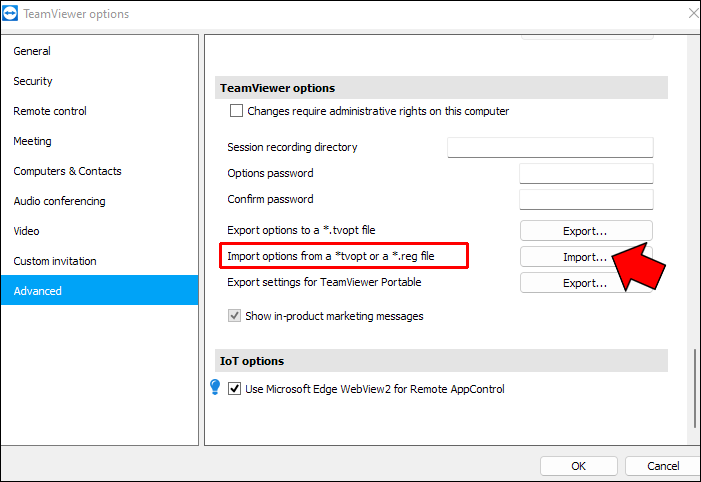Click the lightbulb icon beside IoT option
This screenshot has height=482, width=701.
(x=215, y=387)
